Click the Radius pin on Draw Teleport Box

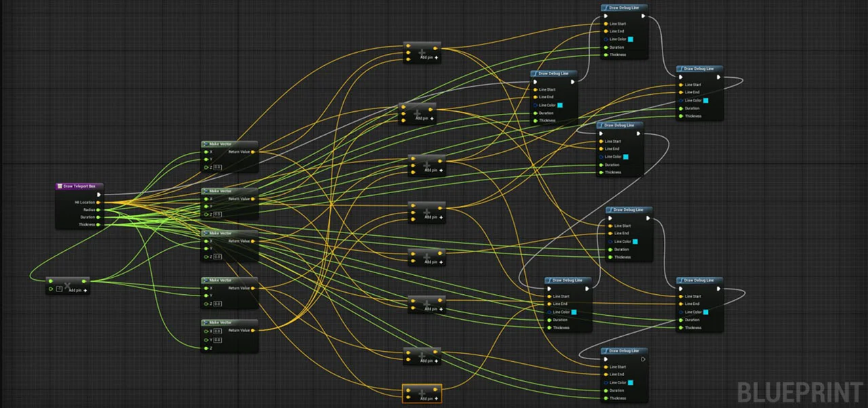click(x=98, y=210)
